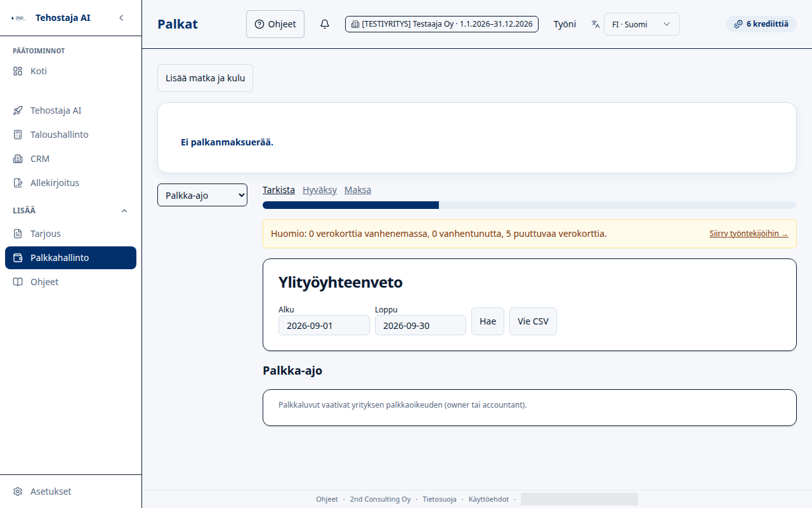Switch to the Maksa step tab
Viewport: 812px width, 508px height.
pyautogui.click(x=358, y=190)
